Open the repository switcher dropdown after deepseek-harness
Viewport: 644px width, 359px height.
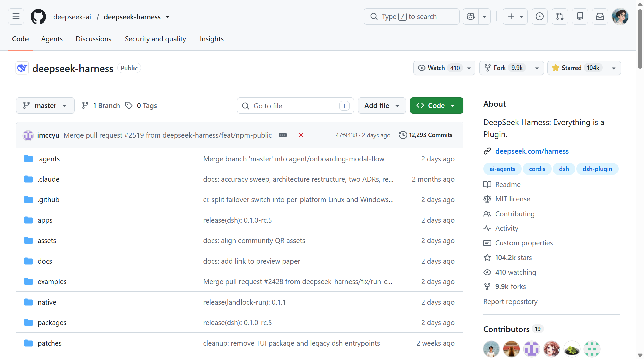168,17
